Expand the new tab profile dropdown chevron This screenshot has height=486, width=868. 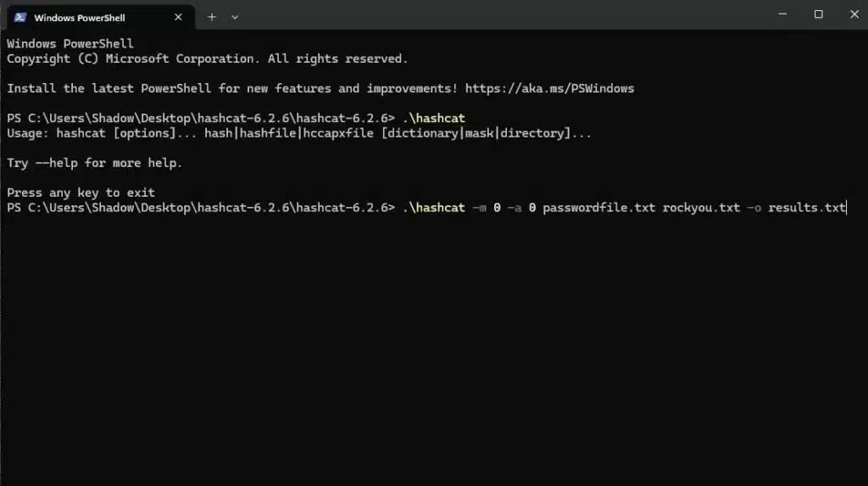coord(235,17)
